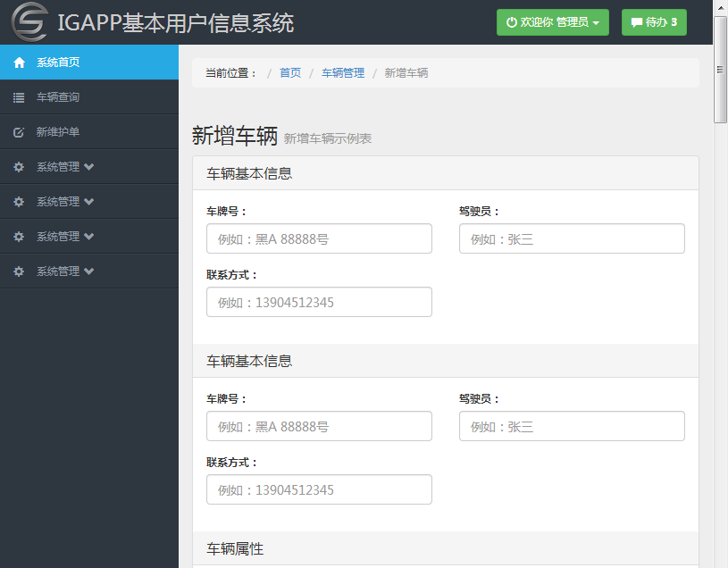Click the IGAPP logo icon in header
728x568 pixels.
point(29,22)
